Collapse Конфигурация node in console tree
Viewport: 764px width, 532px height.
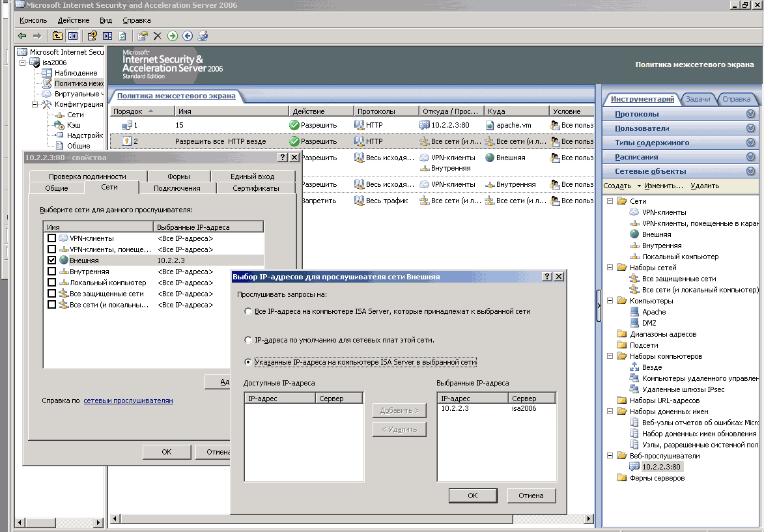(x=35, y=104)
